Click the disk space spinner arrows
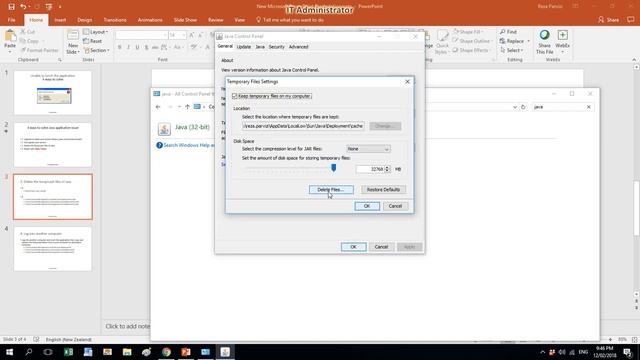 pyautogui.click(x=387, y=169)
